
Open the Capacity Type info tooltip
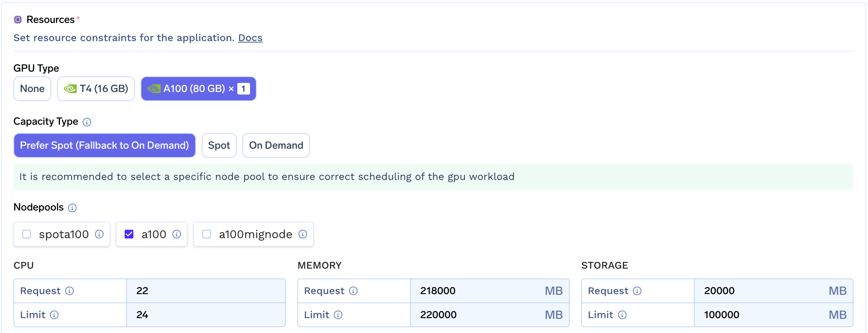coord(87,122)
